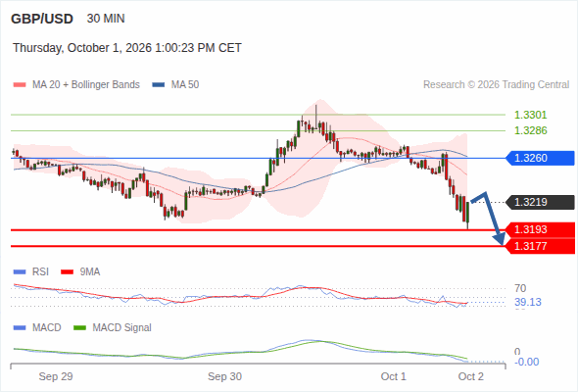The height and width of the screenshot is (392, 578).
Task: Click the red 1.3177 support price tag
Action: (x=540, y=246)
